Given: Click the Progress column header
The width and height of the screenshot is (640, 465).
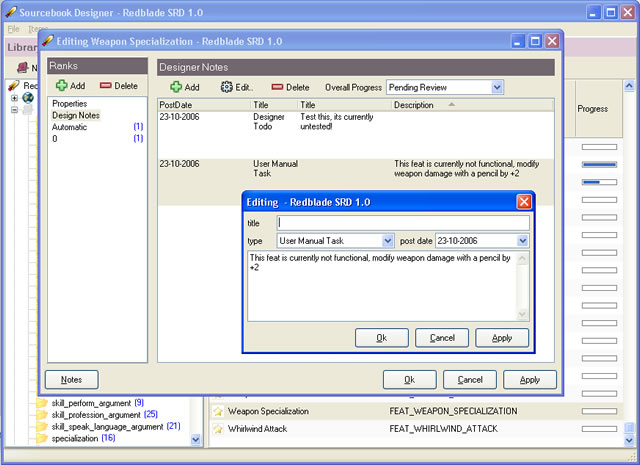Looking at the screenshot, I should click(598, 109).
